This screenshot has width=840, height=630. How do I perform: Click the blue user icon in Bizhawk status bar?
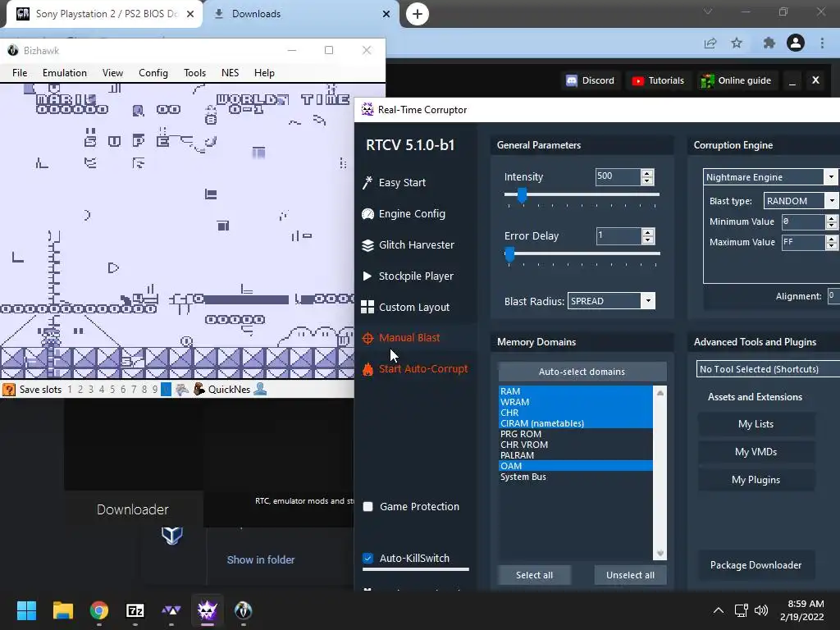click(260, 389)
